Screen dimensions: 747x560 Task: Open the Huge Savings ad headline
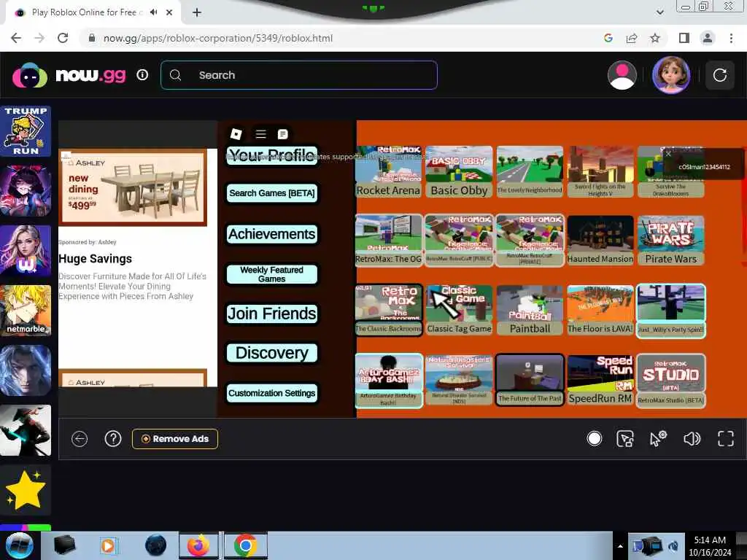point(96,259)
